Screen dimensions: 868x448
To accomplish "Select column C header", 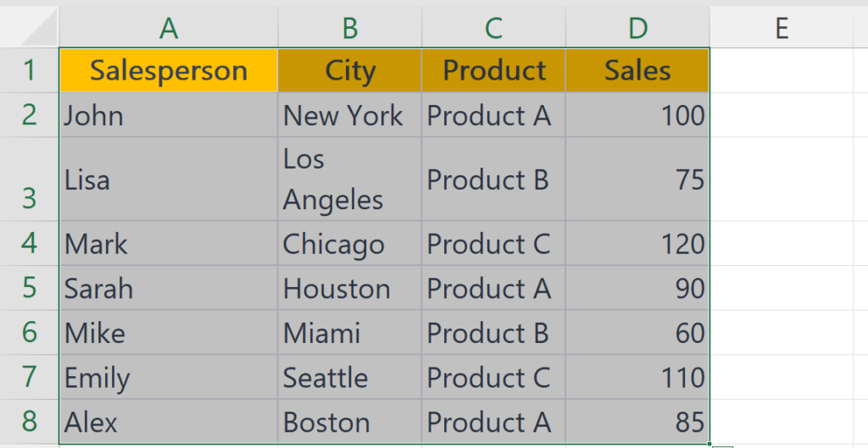I will [494, 27].
